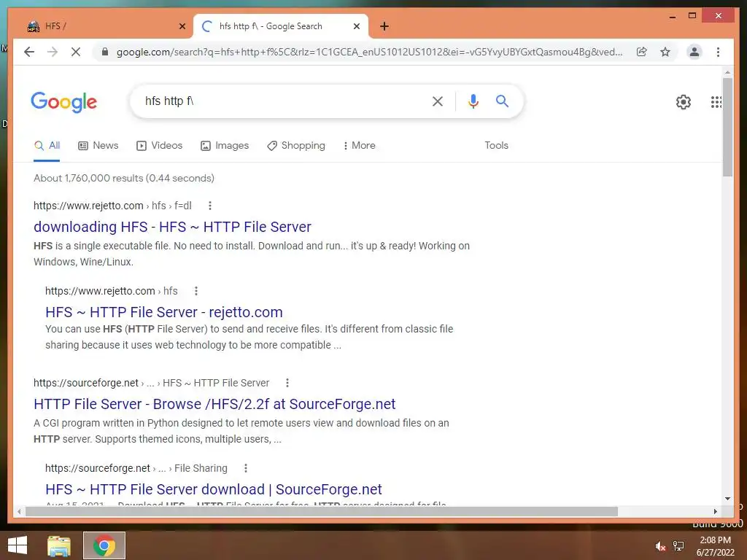Open the network tray icon
747x560 pixels.
678,546
